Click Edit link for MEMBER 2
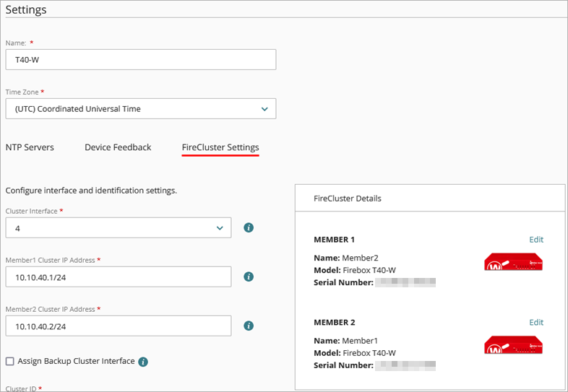This screenshot has width=568, height=392. click(536, 323)
